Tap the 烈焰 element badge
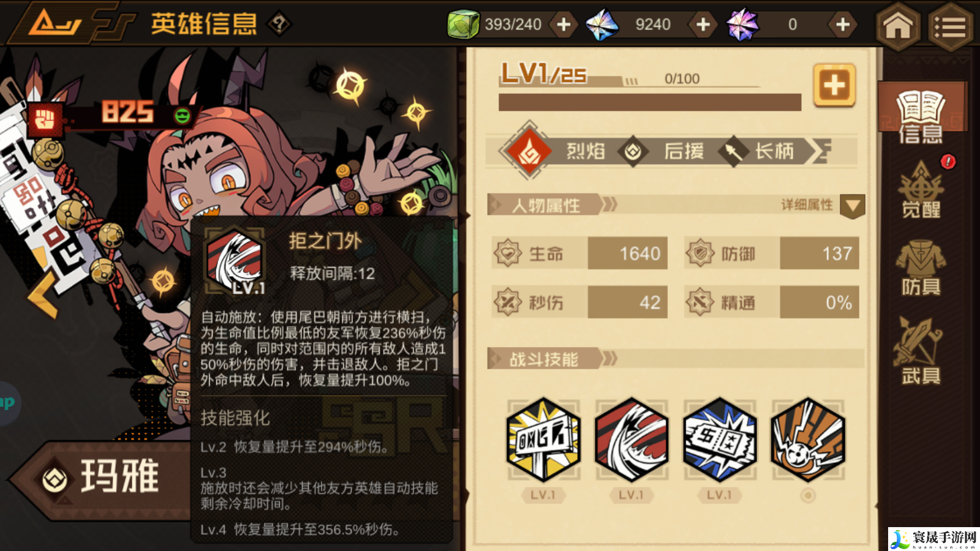980x551 pixels. pyautogui.click(x=529, y=151)
